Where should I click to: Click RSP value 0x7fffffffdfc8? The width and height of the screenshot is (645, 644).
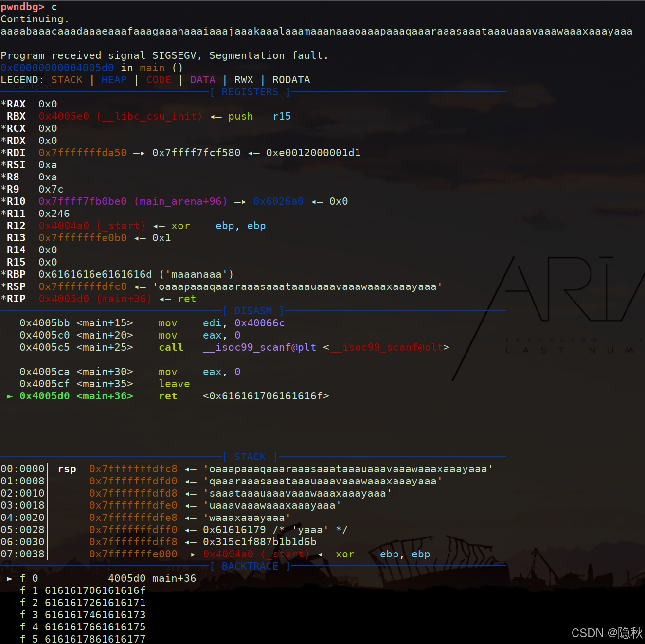point(83,286)
